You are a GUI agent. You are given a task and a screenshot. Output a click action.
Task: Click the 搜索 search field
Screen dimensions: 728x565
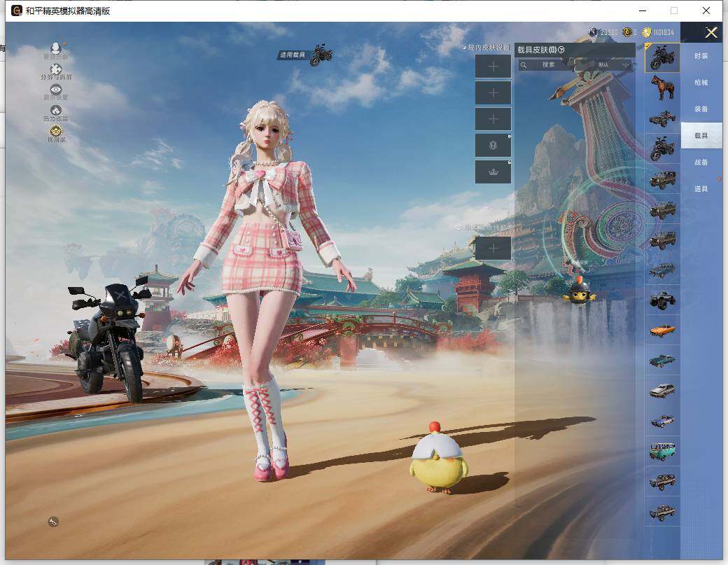545,64
